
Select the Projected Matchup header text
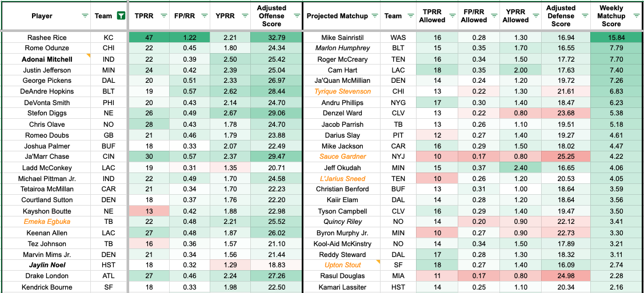337,16
